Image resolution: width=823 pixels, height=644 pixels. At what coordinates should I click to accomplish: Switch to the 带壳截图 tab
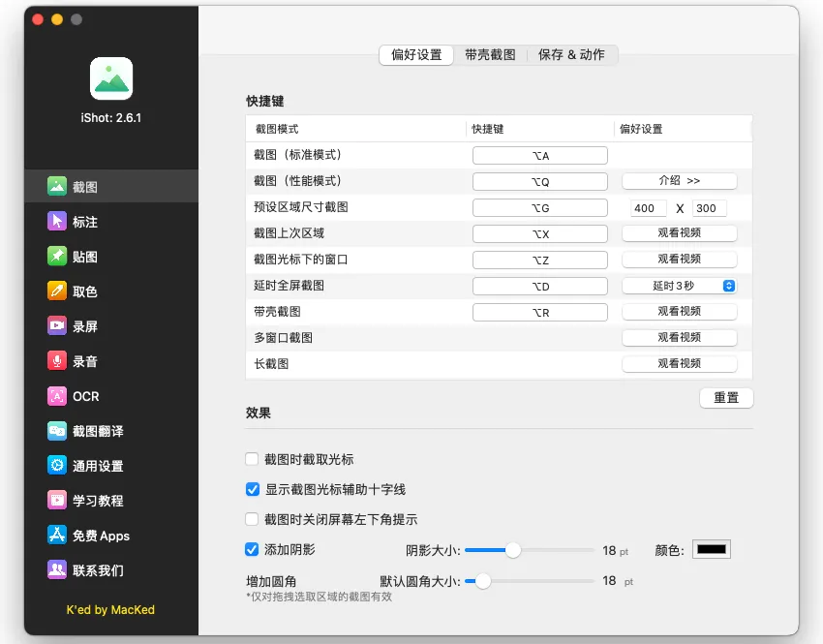[x=490, y=55]
